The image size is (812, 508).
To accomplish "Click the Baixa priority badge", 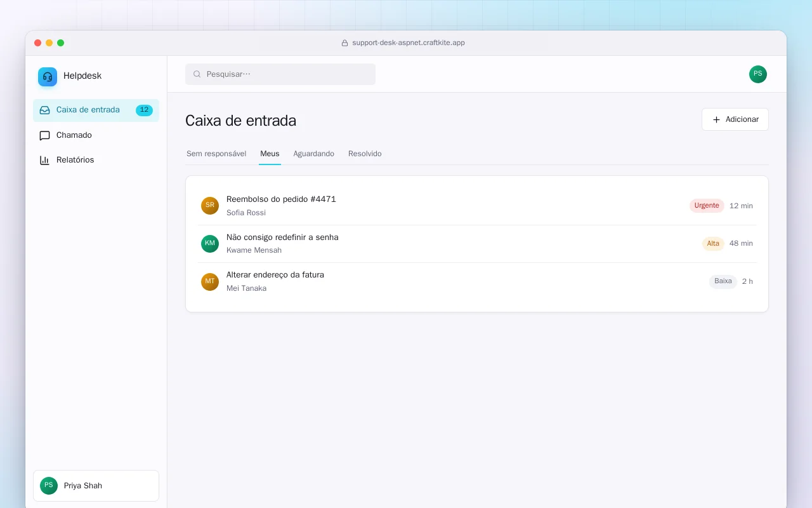I will [x=723, y=281].
